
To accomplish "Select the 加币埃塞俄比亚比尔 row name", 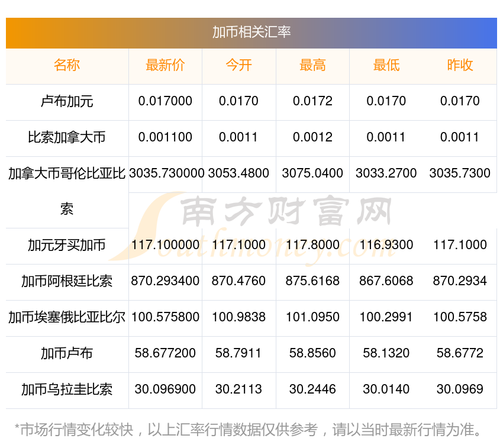I will pos(67,317).
